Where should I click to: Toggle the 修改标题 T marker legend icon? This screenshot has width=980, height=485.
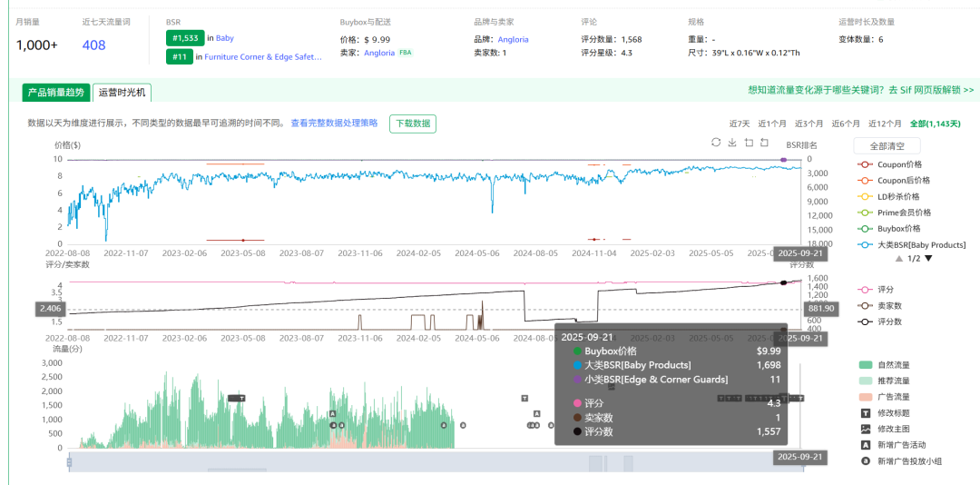[x=866, y=412]
